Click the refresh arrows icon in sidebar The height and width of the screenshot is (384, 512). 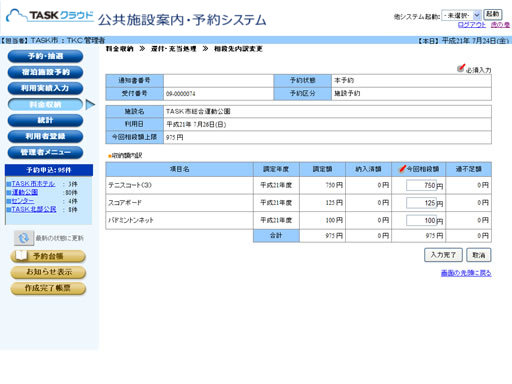click(24, 238)
